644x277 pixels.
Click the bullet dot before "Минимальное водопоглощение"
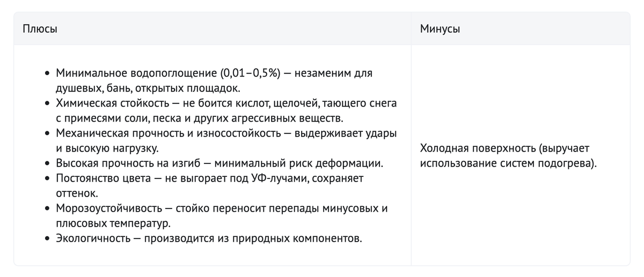point(48,73)
